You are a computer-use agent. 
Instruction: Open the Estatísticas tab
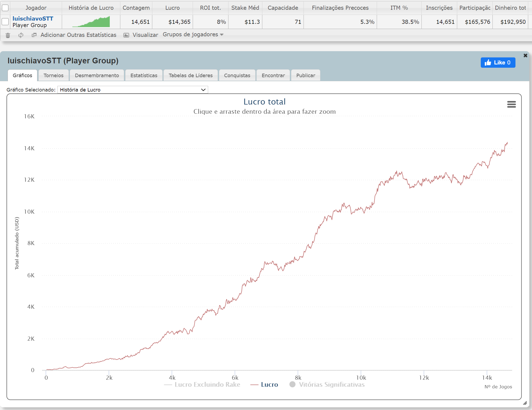click(144, 75)
